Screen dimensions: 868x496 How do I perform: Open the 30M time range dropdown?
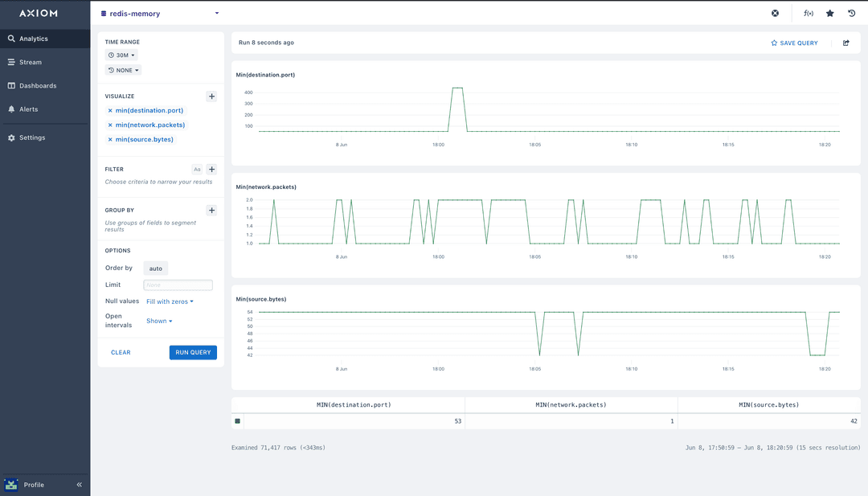(121, 55)
